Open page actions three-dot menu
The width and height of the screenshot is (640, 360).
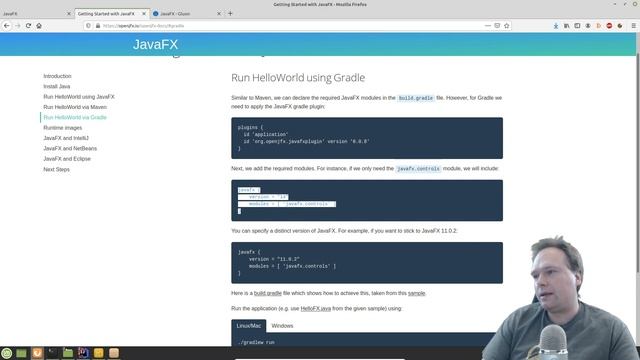(487, 26)
